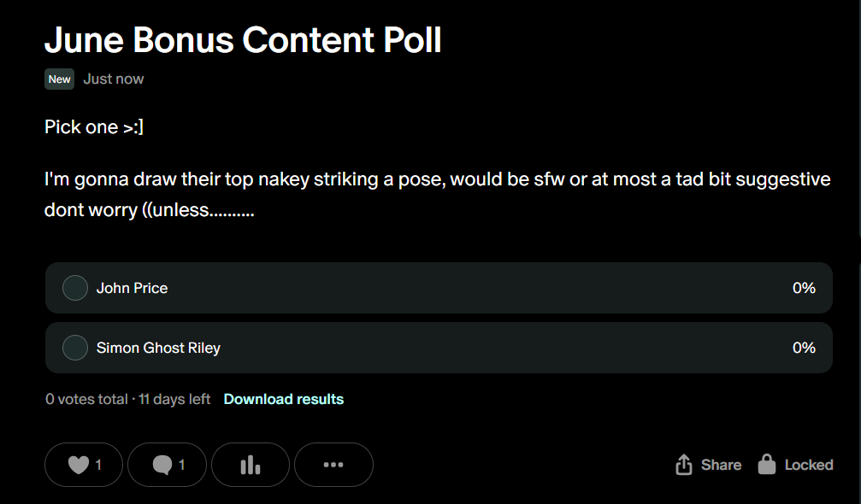
Task: Click the Just now timestamp
Action: pyautogui.click(x=114, y=79)
